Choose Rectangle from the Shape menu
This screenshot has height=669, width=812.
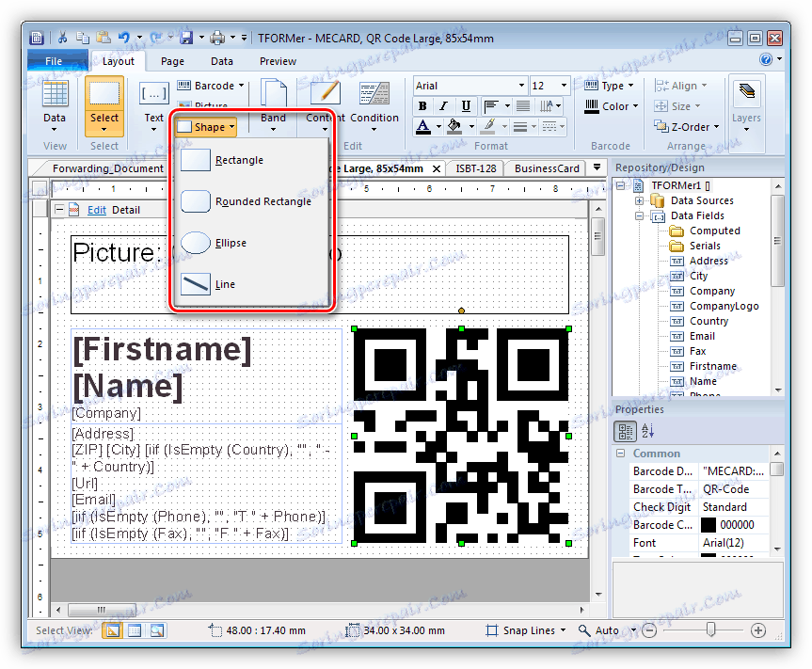tap(239, 160)
